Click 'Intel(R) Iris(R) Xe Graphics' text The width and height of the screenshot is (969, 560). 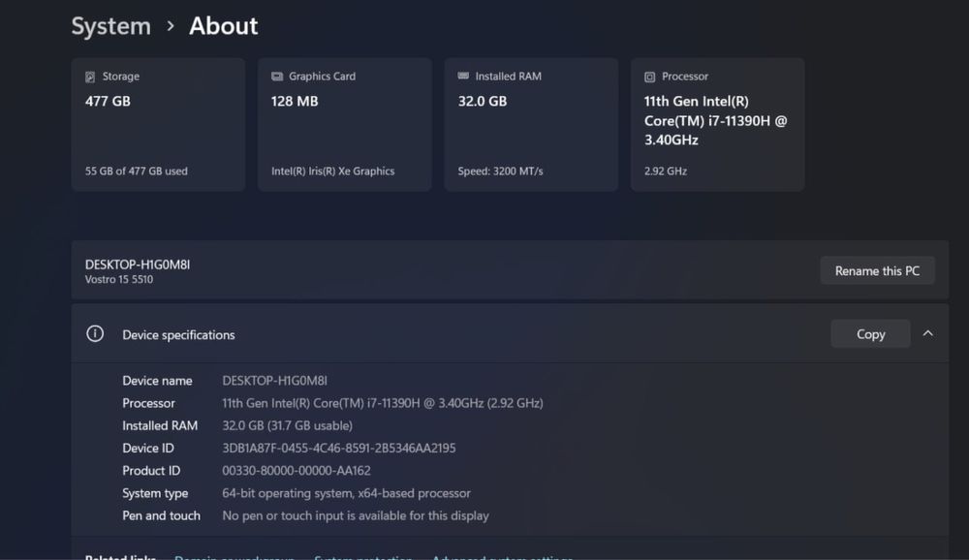pyautogui.click(x=332, y=171)
